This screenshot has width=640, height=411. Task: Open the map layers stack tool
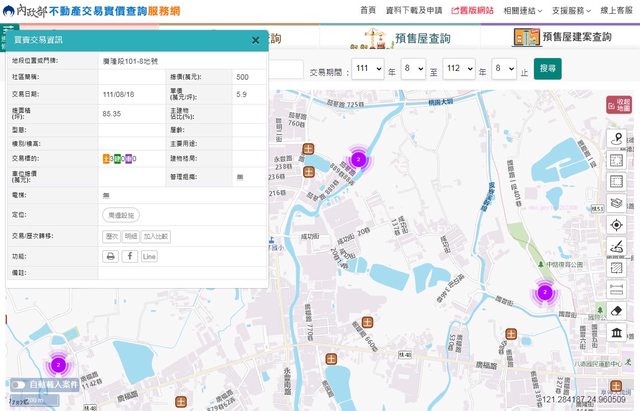(x=616, y=203)
